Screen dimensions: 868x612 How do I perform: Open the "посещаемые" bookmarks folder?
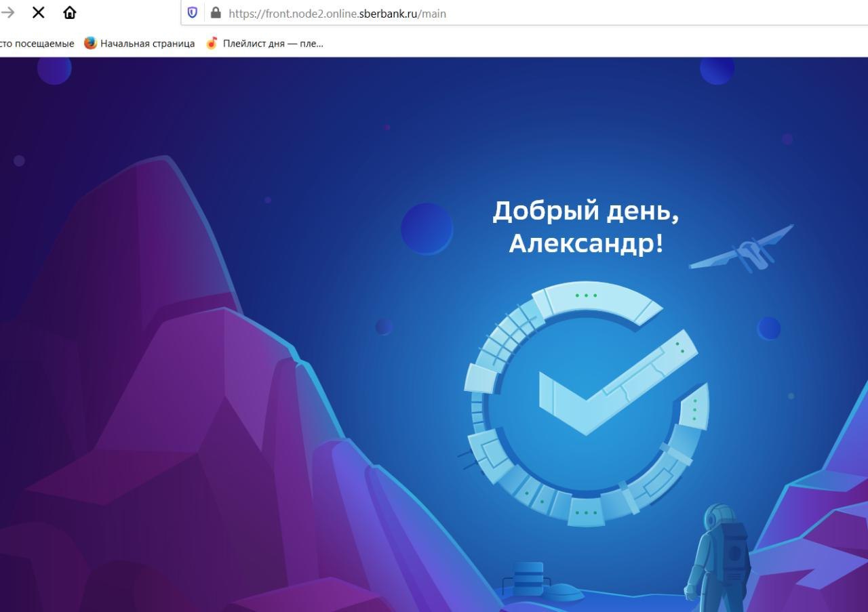37,43
